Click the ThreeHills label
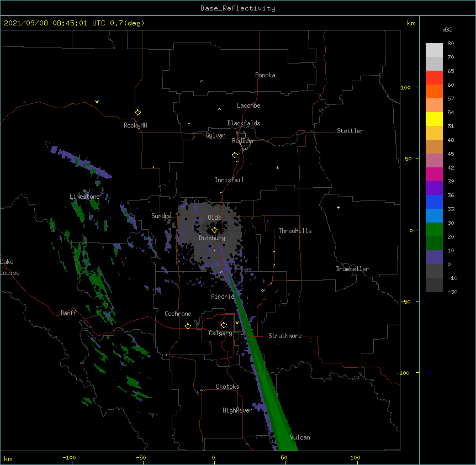The image size is (476, 465). click(x=295, y=231)
